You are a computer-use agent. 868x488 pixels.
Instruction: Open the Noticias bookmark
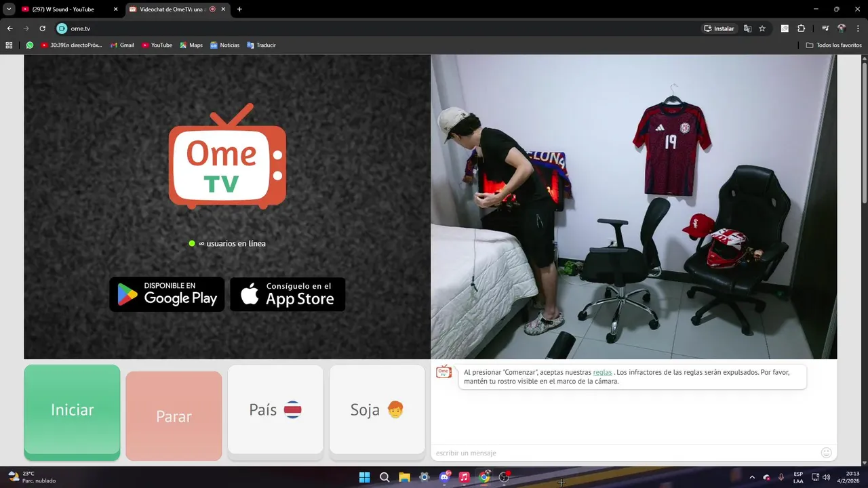click(224, 45)
